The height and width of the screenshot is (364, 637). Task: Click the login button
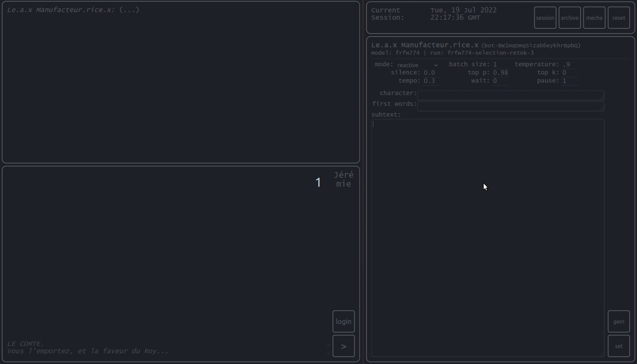click(x=343, y=321)
